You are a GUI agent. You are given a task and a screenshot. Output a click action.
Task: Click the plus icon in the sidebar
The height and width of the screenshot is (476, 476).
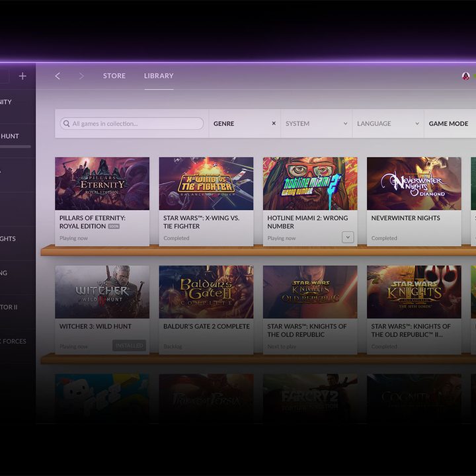(x=22, y=76)
